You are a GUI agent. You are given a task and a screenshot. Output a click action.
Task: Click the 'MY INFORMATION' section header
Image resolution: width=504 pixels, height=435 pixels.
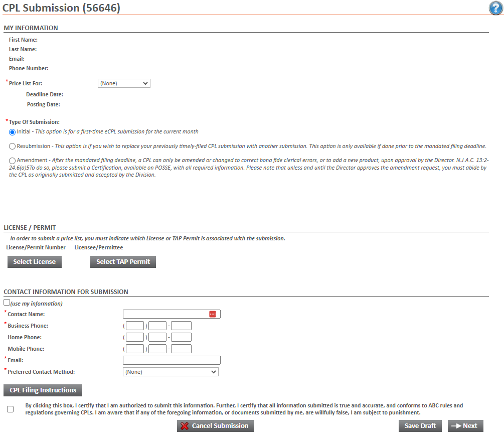point(31,28)
